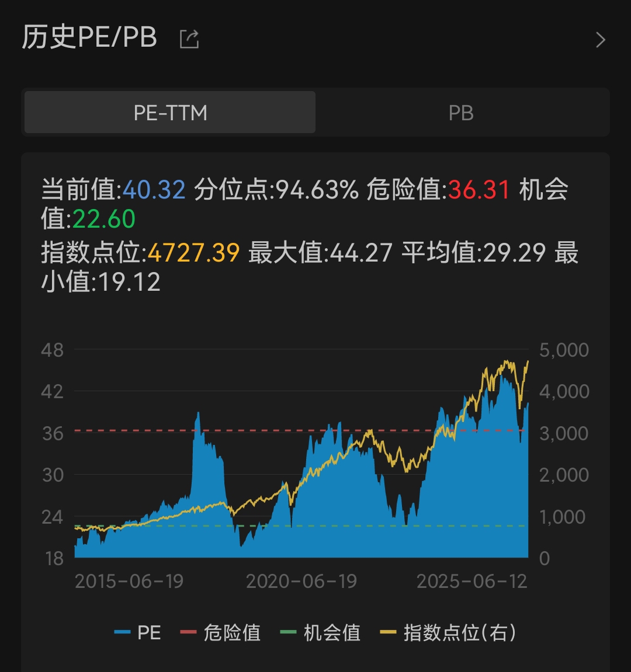Toggle the PE legend series
The height and width of the screenshot is (672, 631).
pos(138,632)
